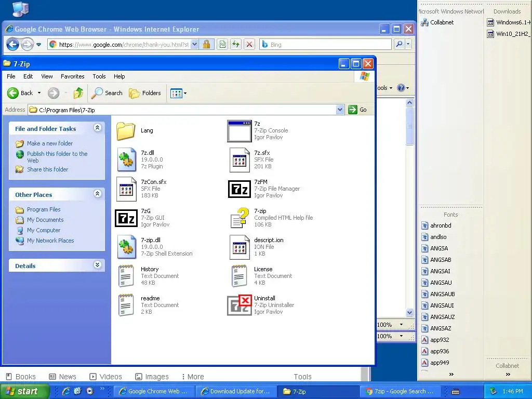This screenshot has width=532, height=399.
Task: Select the 7-zip.dll shell extension icon
Action: (x=127, y=247)
